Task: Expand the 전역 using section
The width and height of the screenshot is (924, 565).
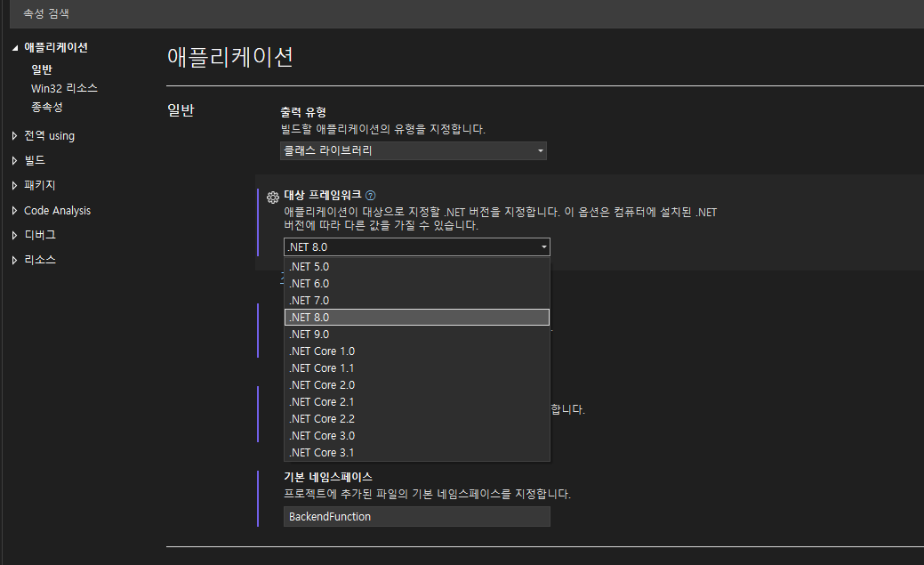Action: point(15,136)
